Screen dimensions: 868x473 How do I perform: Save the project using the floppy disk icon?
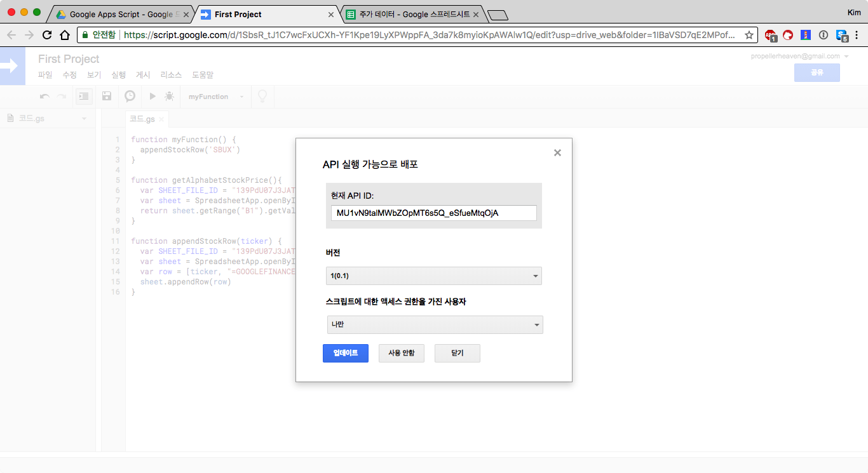coord(107,96)
